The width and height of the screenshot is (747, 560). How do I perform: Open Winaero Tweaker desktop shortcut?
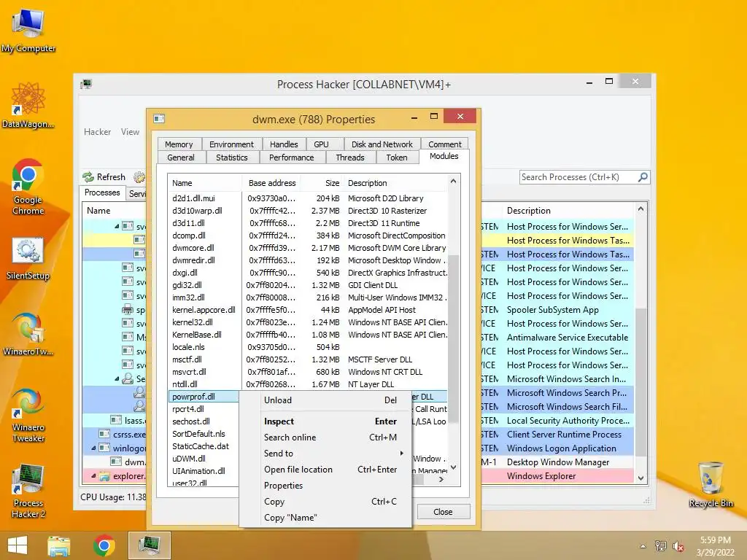click(x=28, y=415)
